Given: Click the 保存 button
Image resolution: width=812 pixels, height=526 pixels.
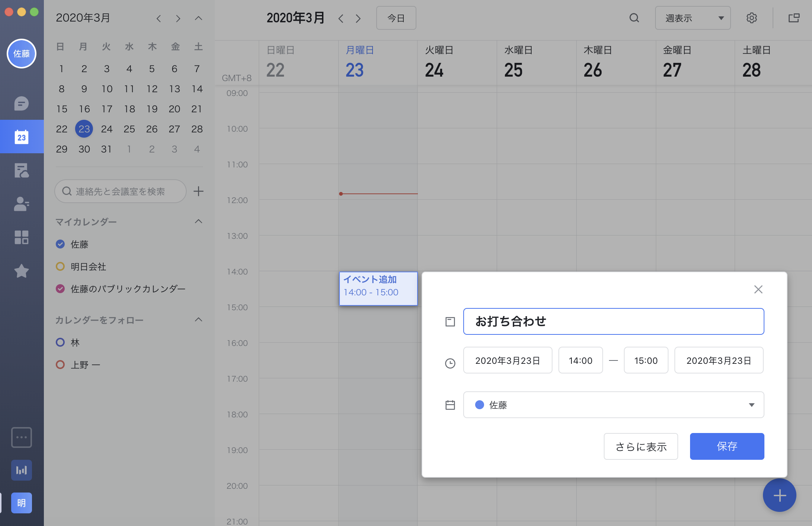Looking at the screenshot, I should [x=727, y=446].
